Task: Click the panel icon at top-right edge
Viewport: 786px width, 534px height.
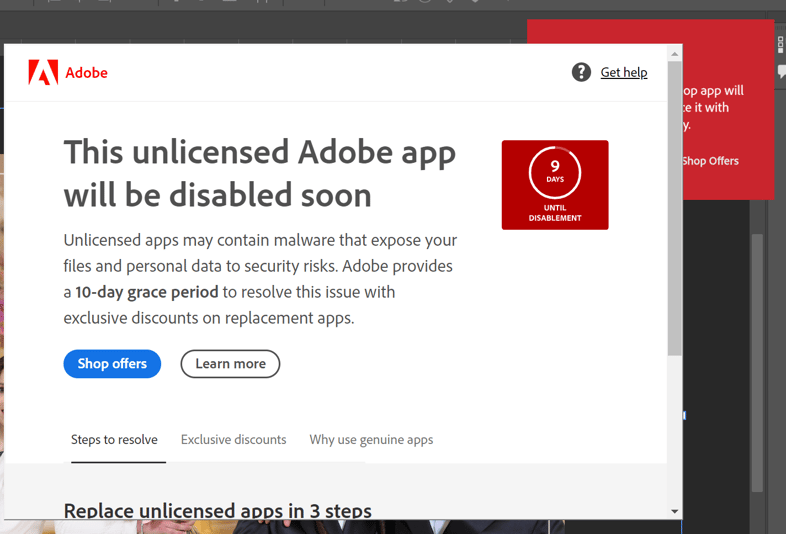Action: 780,45
